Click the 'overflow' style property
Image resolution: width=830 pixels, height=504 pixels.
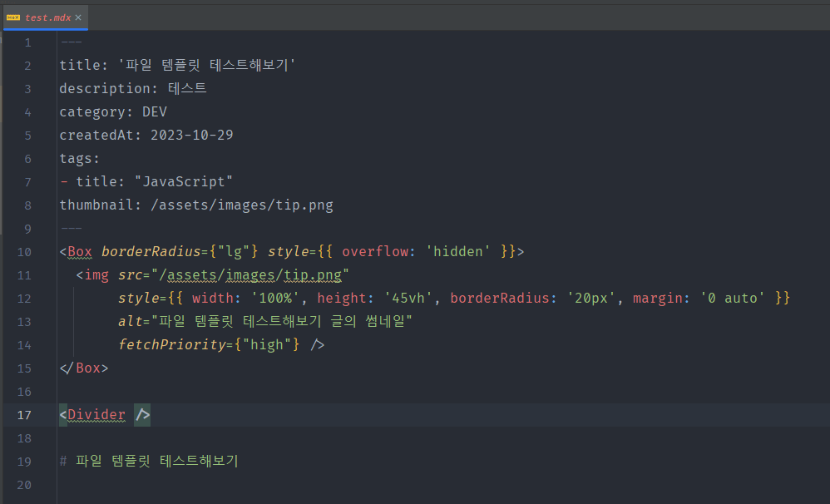click(x=375, y=251)
